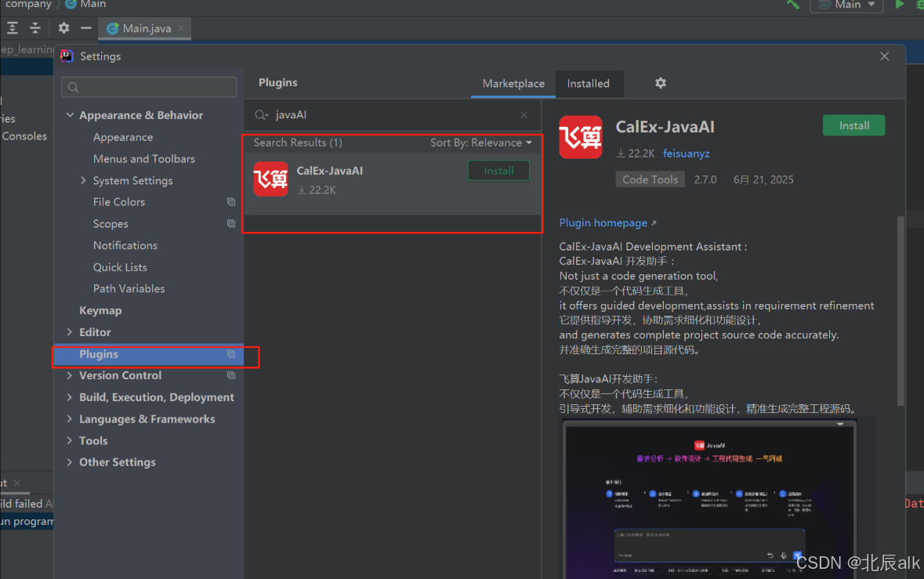Screen dimensions: 924x579
Task: Click the Build hammer icon
Action: [792, 5]
